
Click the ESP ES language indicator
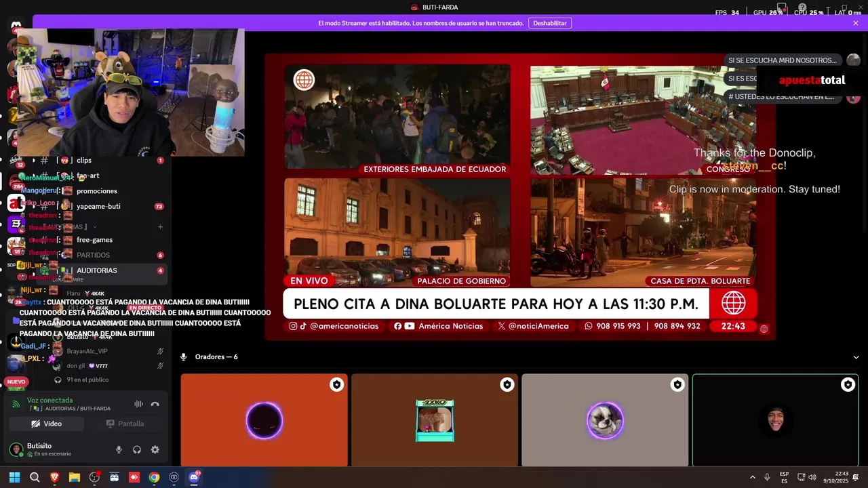click(785, 477)
